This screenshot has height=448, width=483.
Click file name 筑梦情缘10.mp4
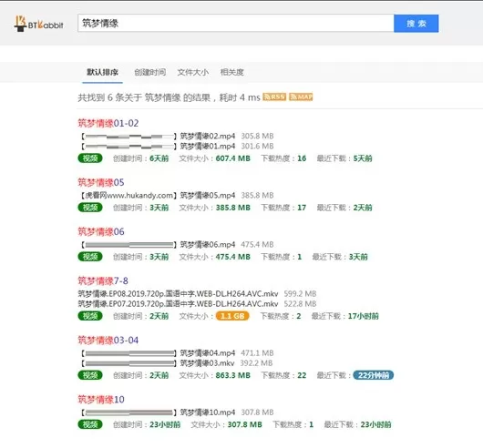coord(207,412)
